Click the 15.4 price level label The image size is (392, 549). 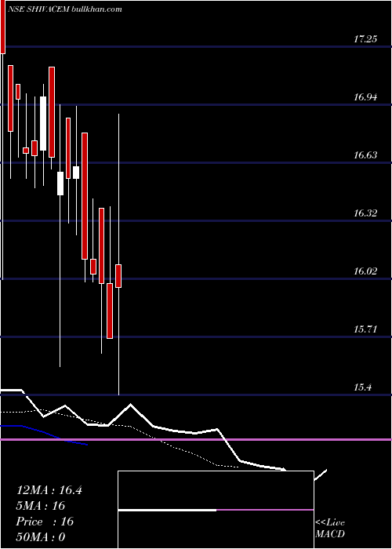362,387
